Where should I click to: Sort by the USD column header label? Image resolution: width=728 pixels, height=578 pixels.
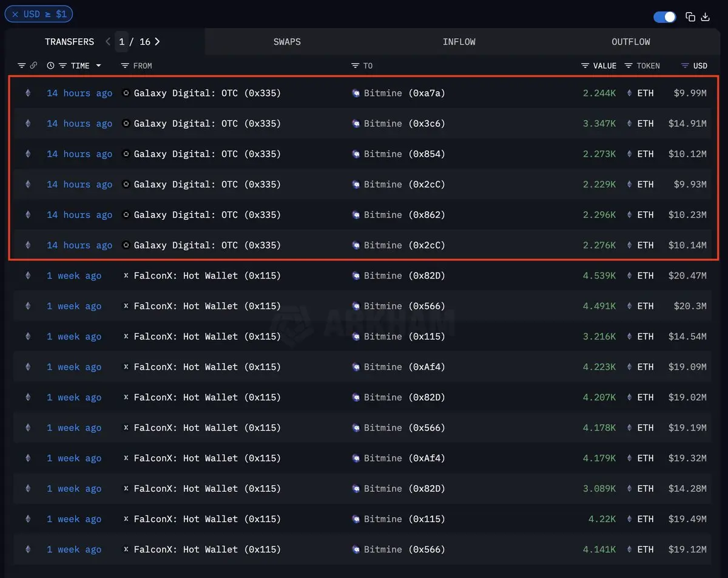(700, 66)
